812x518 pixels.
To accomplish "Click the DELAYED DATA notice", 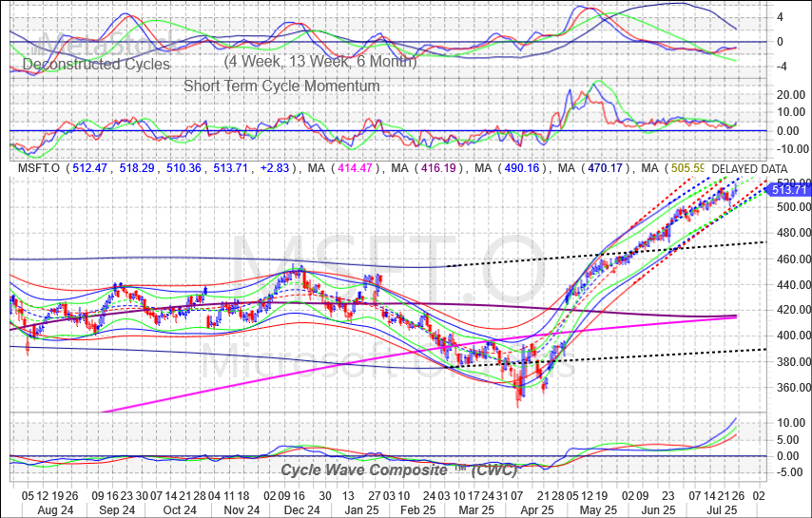I will point(749,169).
